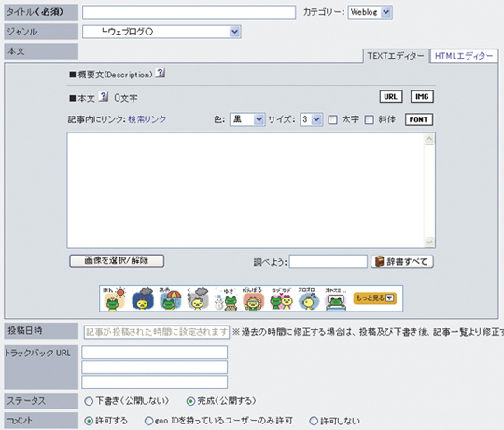Open the ジャンル ウェブログ dropdown
Viewport: 504px width, 430px height.
coord(161,32)
